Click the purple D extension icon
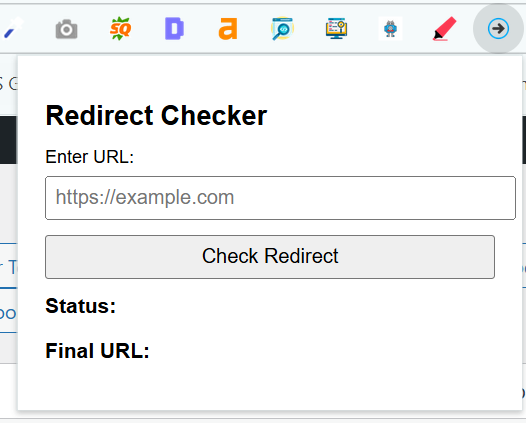Viewport: 526px width, 423px height. click(x=174, y=29)
